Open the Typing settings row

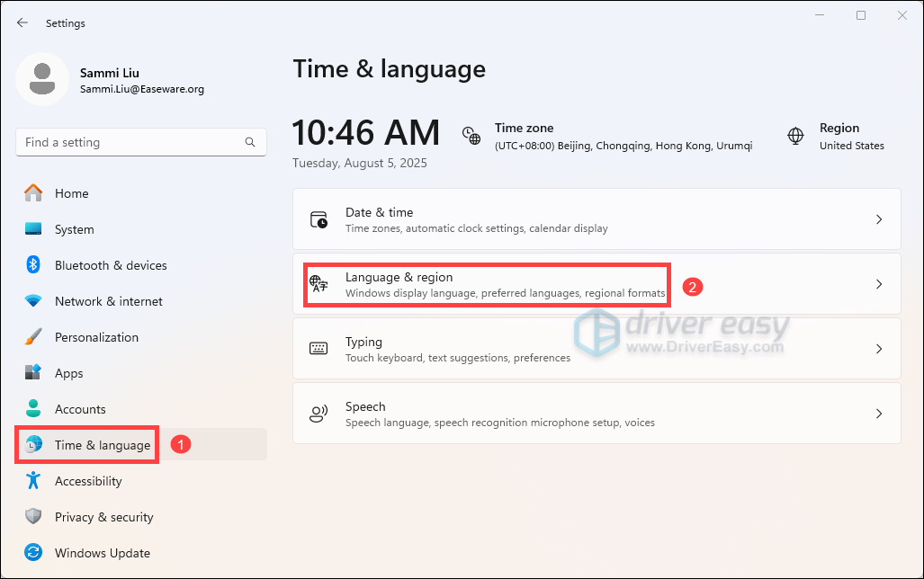point(540,348)
